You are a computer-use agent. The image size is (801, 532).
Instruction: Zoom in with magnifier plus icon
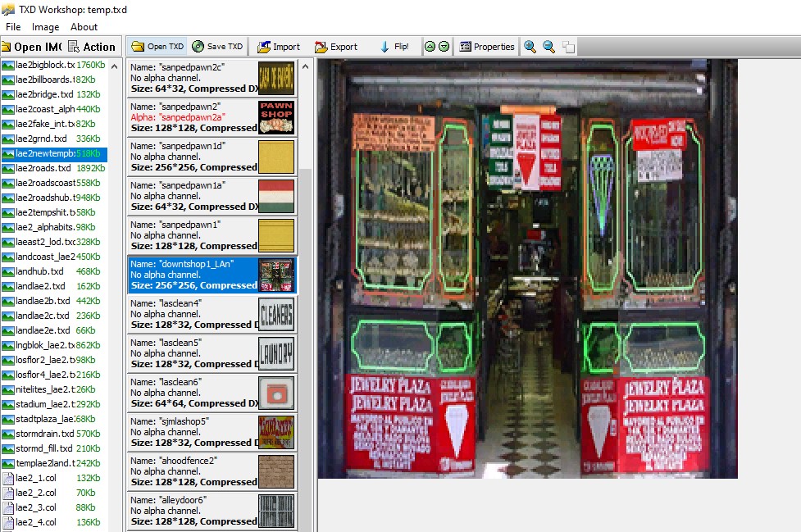point(530,47)
